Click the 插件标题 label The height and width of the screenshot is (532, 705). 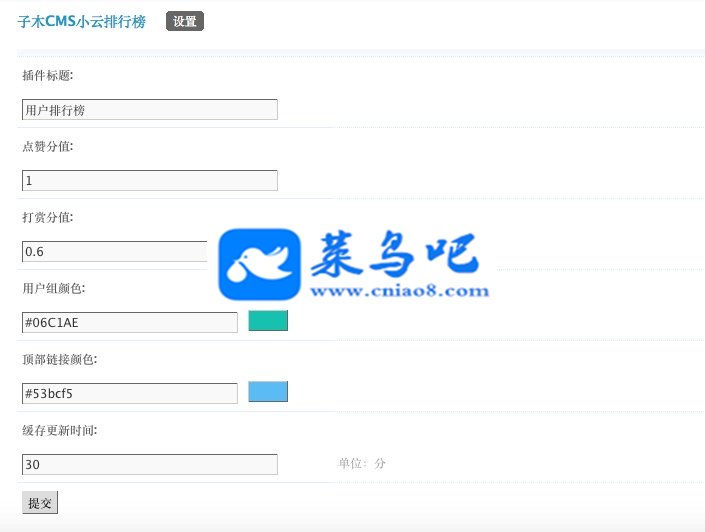point(48,75)
